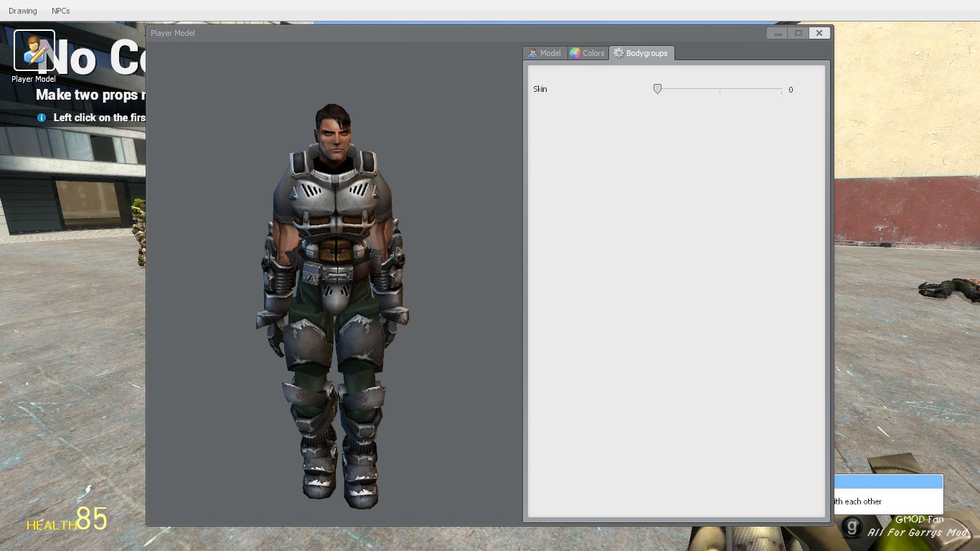
Task: Switch to the Colors tab
Action: [x=588, y=53]
